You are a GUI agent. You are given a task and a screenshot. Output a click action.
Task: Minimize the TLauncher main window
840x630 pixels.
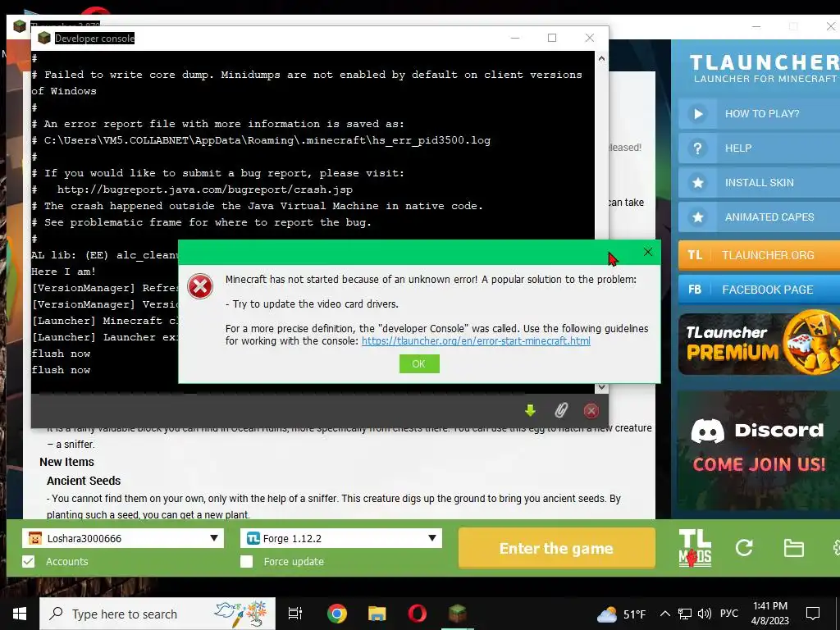(x=756, y=26)
